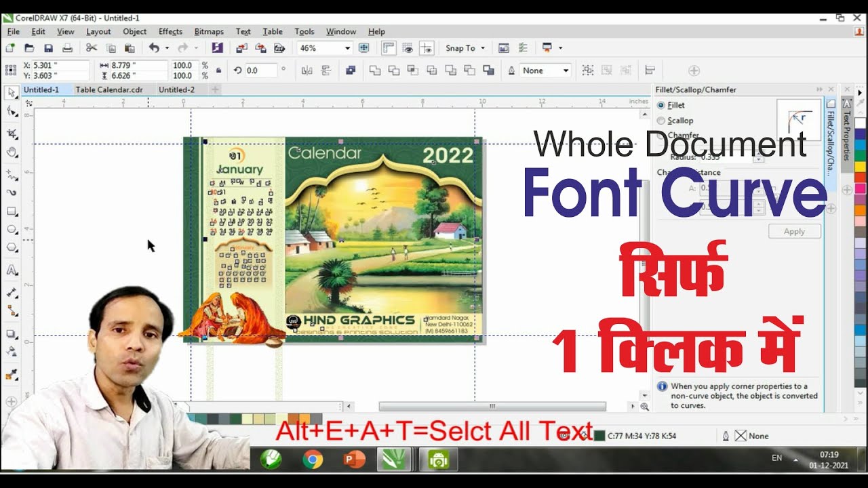Select the Pan hand tool
868x488 pixels.
[x=12, y=152]
